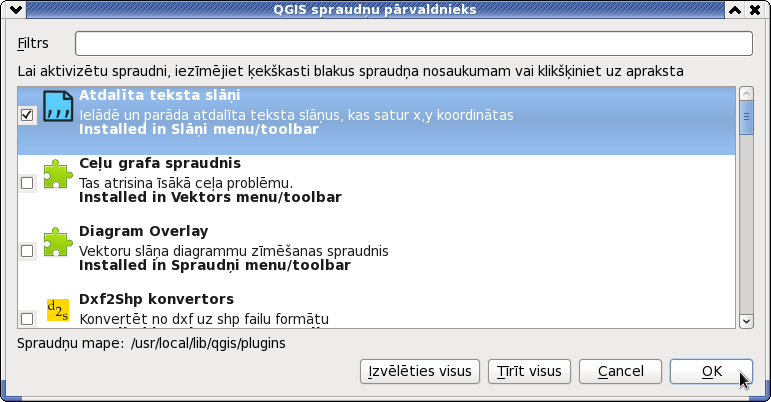Click the Atdalīta teksta slāņi plugin icon
771x402 pixels.
[58, 106]
